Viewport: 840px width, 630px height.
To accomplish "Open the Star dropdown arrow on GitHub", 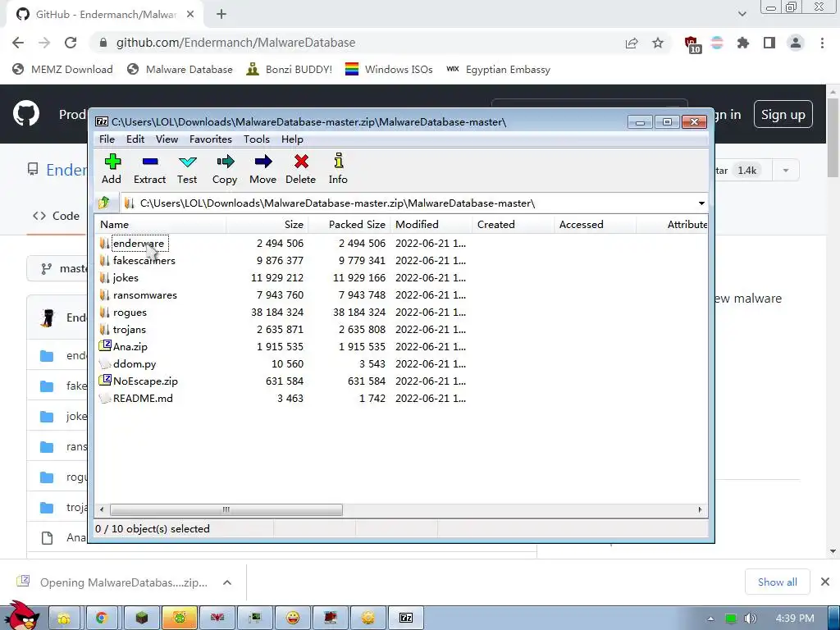I will [786, 171].
